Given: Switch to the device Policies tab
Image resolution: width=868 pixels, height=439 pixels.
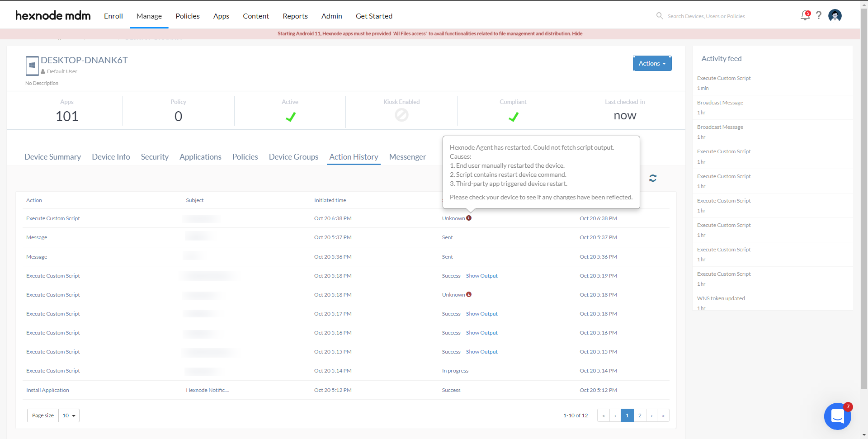Looking at the screenshot, I should tap(245, 157).
